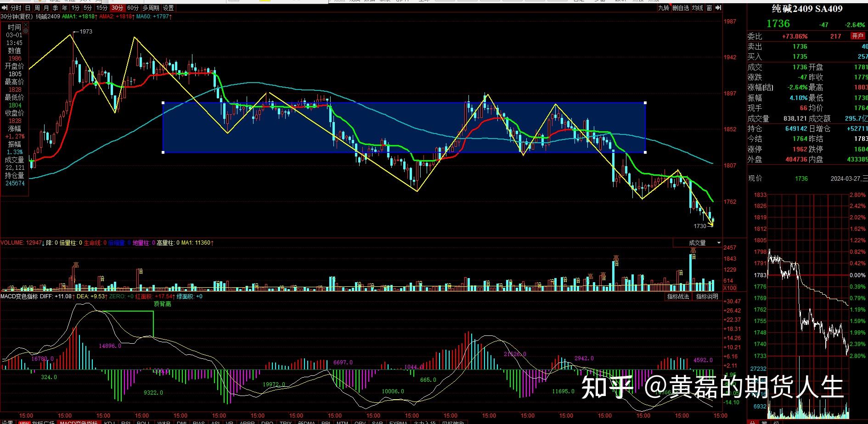Click the 委比 +73.06% value
Image resolution: width=868 pixels, height=424 pixels.
(x=795, y=36)
